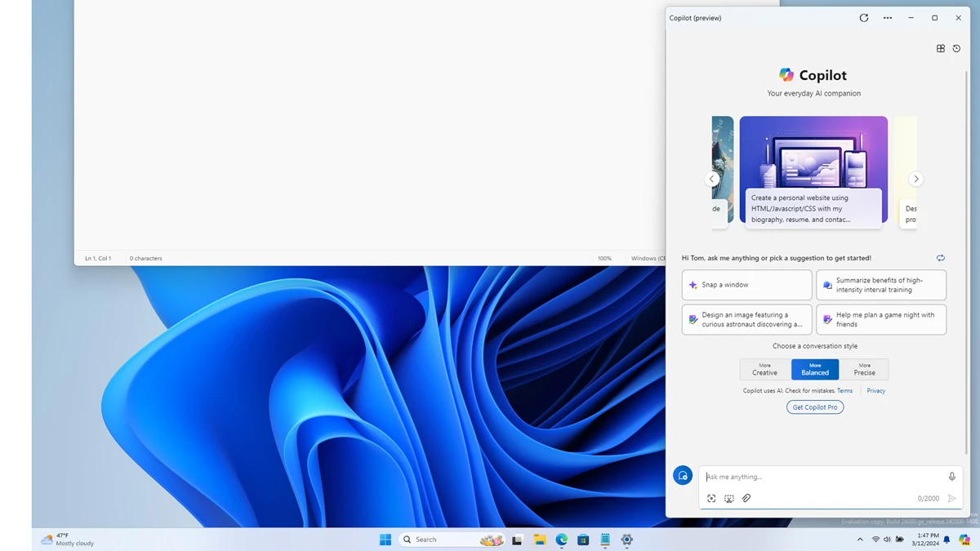
Task: Open the notification bell in the tray
Action: click(x=947, y=540)
